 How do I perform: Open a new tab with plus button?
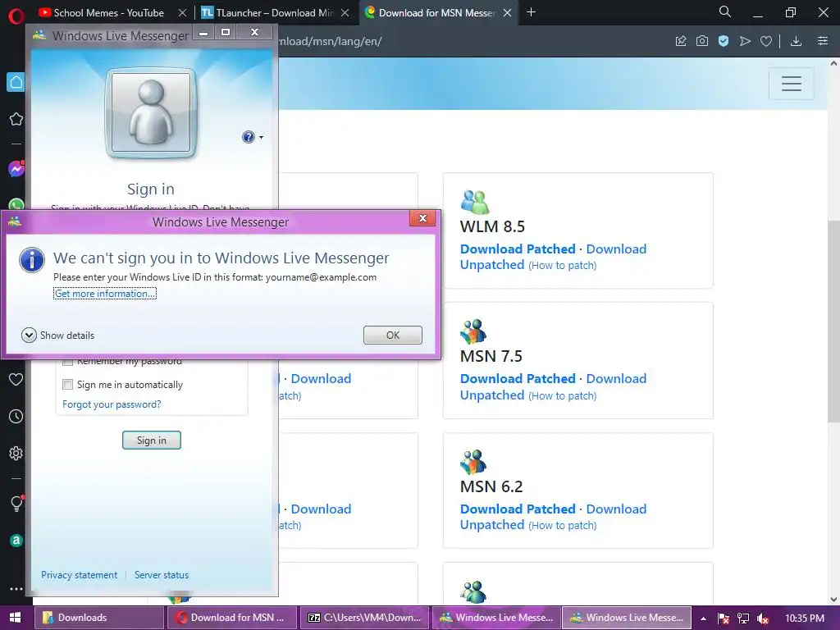pos(531,11)
